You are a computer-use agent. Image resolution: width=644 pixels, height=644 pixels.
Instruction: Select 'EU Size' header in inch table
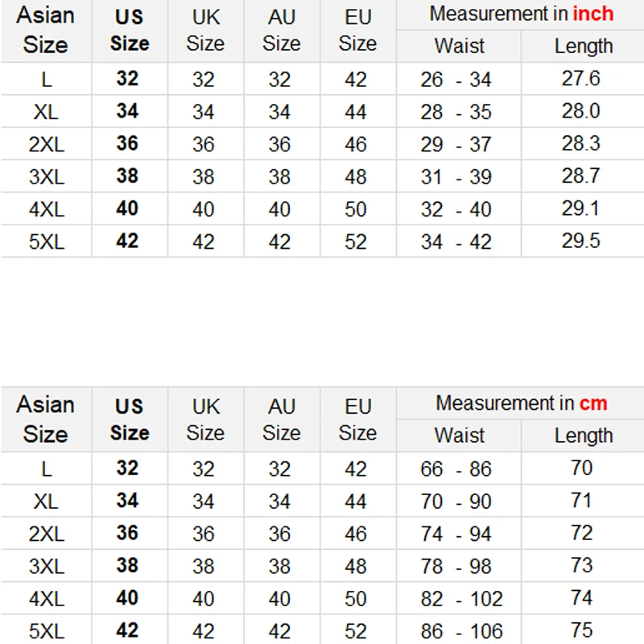click(357, 30)
